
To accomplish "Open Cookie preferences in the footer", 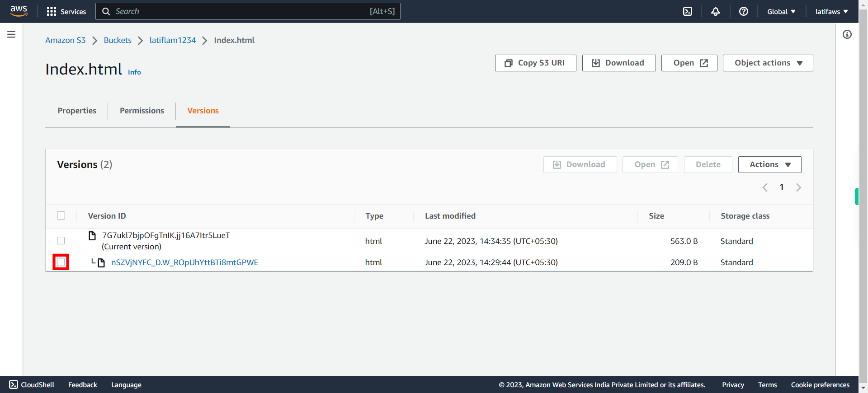I will (820, 384).
